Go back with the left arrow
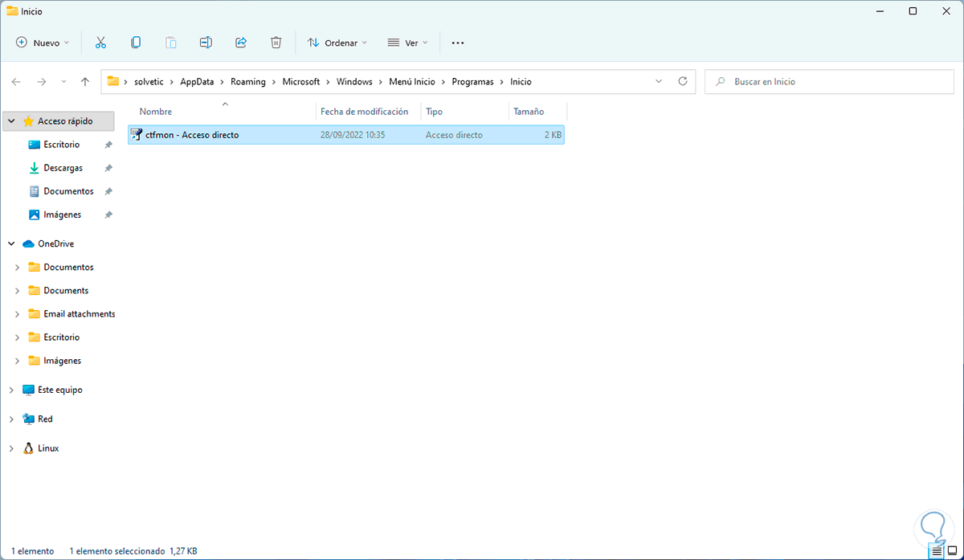964x560 pixels. pyautogui.click(x=16, y=82)
